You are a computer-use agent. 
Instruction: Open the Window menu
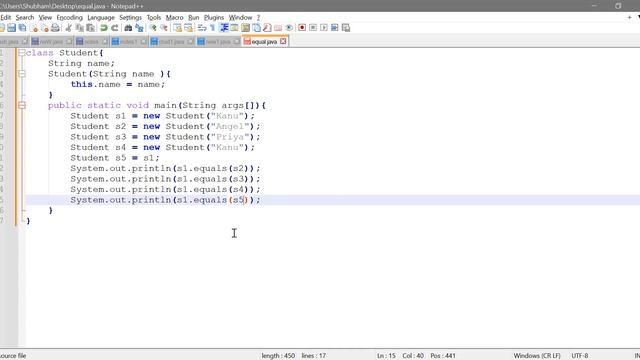tap(240, 18)
